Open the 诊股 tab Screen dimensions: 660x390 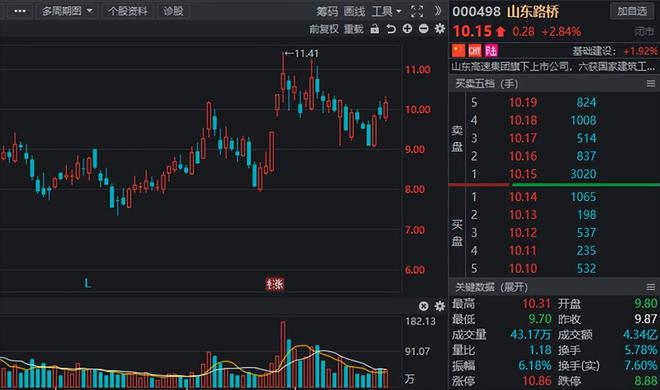point(173,11)
